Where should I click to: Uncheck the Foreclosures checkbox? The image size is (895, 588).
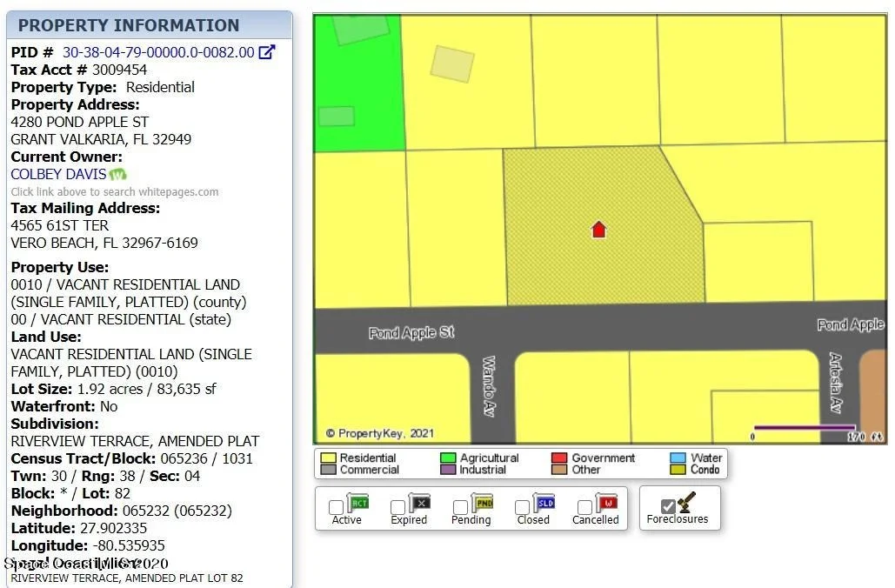point(668,506)
